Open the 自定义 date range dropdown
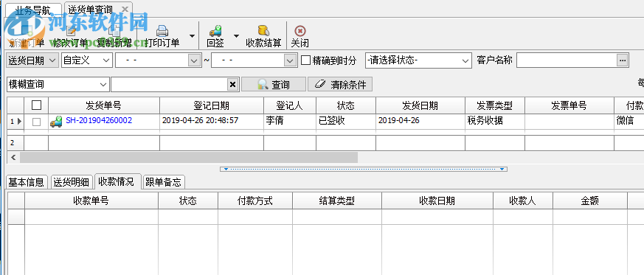This screenshot has width=644, height=275. tap(106, 60)
